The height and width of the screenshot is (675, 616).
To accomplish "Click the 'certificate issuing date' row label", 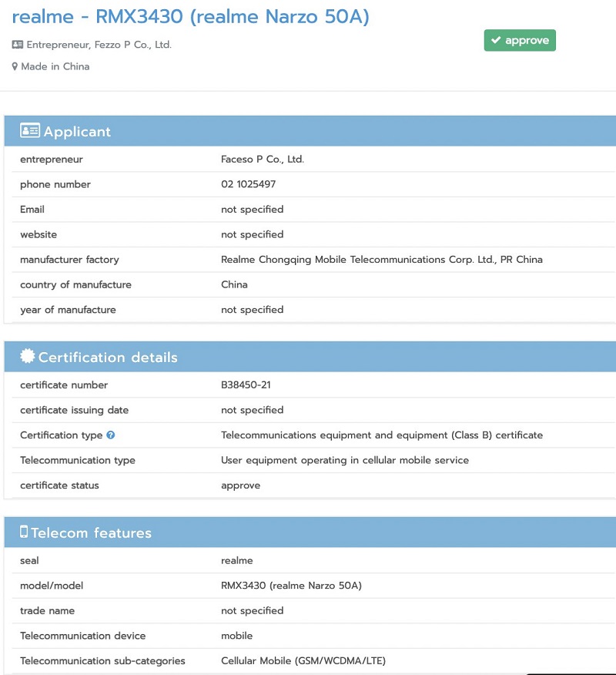I will coord(75,410).
